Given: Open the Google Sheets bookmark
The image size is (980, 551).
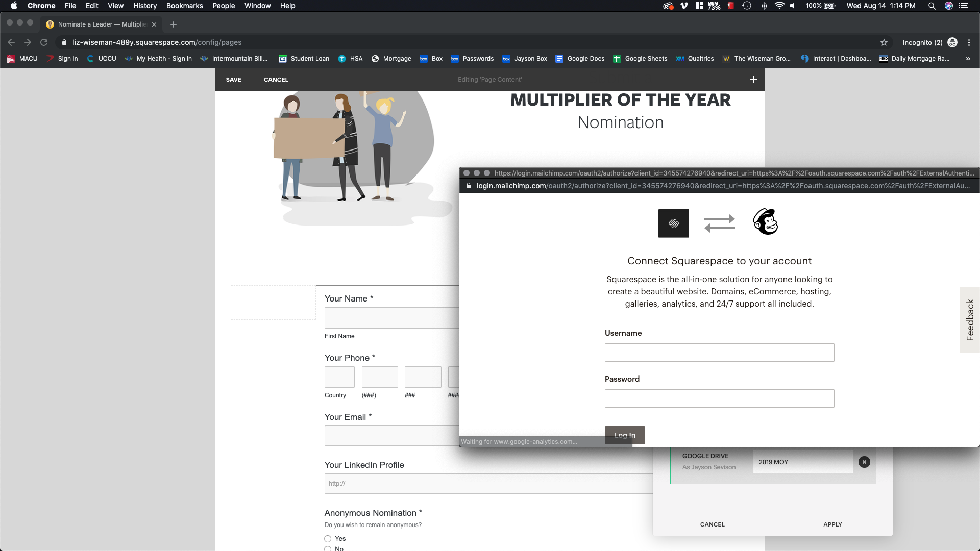Looking at the screenshot, I should [x=640, y=59].
